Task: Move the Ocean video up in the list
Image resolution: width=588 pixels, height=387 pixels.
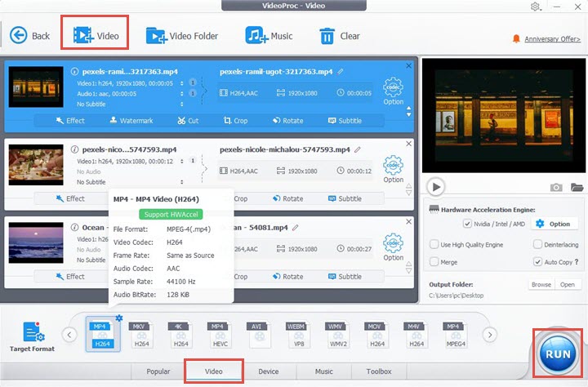Action: (409, 264)
